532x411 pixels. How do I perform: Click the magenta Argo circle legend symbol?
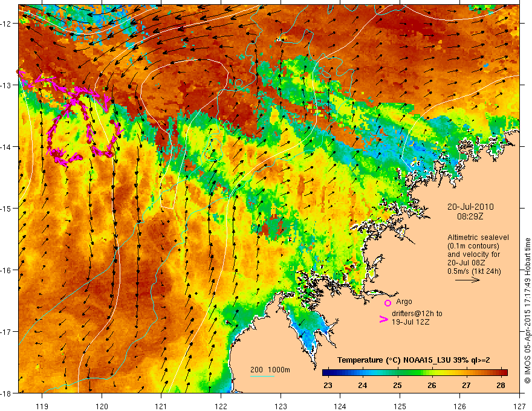[x=388, y=303]
